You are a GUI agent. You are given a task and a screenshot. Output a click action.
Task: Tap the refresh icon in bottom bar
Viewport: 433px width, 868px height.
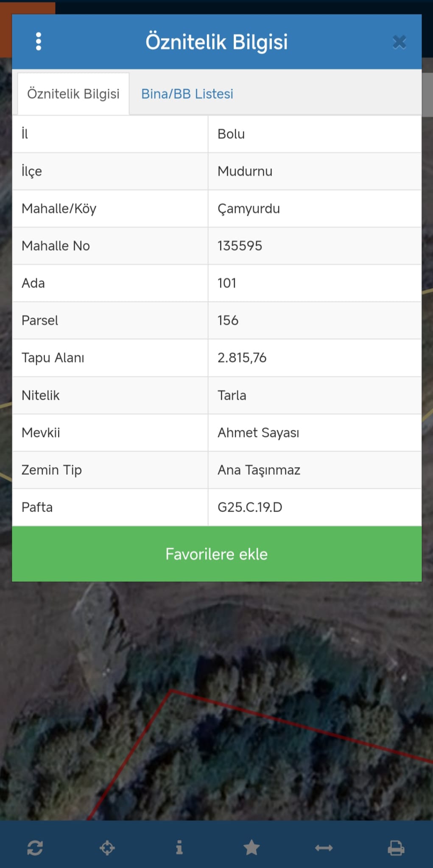35,848
